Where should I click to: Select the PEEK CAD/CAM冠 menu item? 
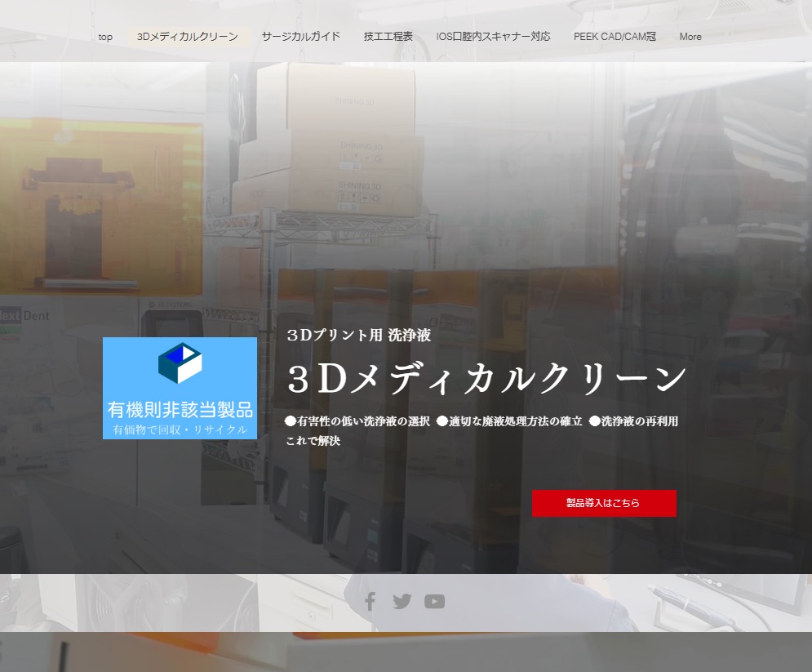coord(615,37)
